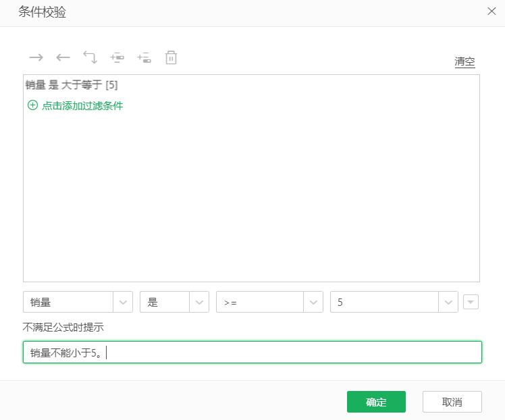
Task: Close the 条件校验 dialog
Action: (491, 11)
